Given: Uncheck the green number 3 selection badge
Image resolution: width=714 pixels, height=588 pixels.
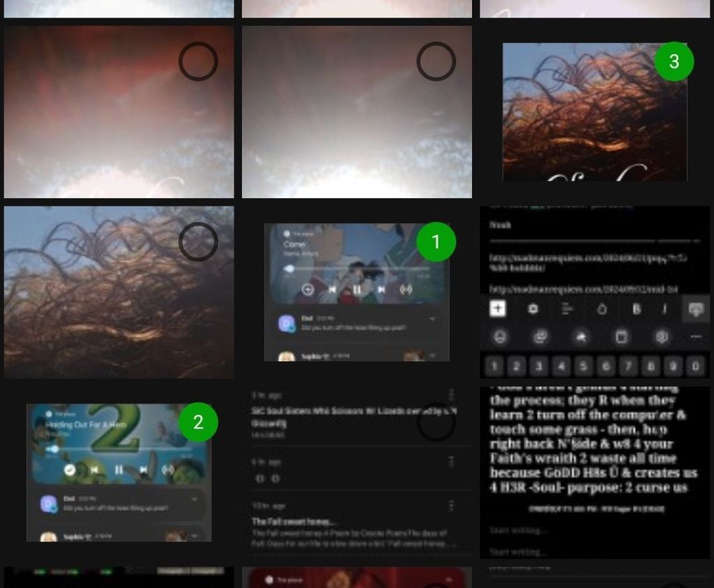Looking at the screenshot, I should (x=674, y=61).
